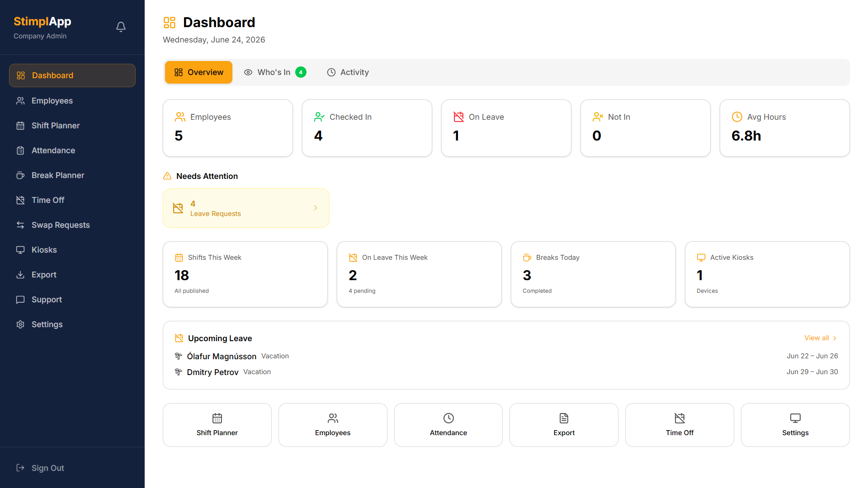Open Kiosks page from sidebar

(x=72, y=250)
